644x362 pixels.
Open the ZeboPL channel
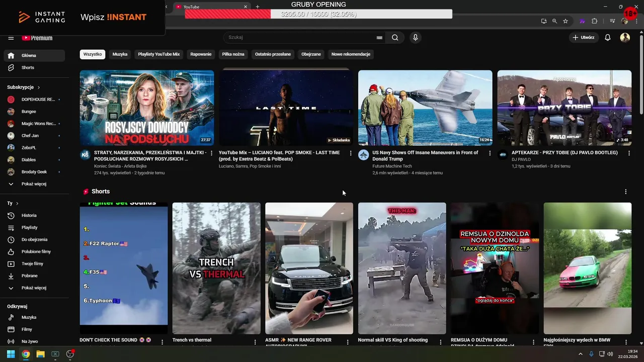[x=34, y=148]
